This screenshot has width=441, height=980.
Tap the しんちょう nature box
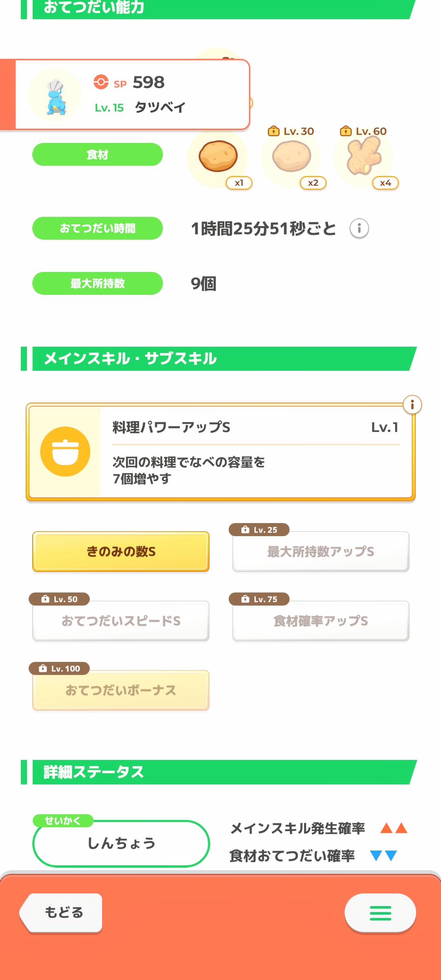[121, 843]
